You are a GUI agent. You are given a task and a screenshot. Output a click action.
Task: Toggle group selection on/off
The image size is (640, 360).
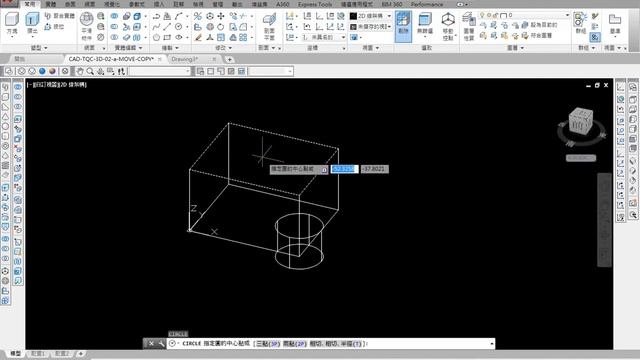coord(595,37)
